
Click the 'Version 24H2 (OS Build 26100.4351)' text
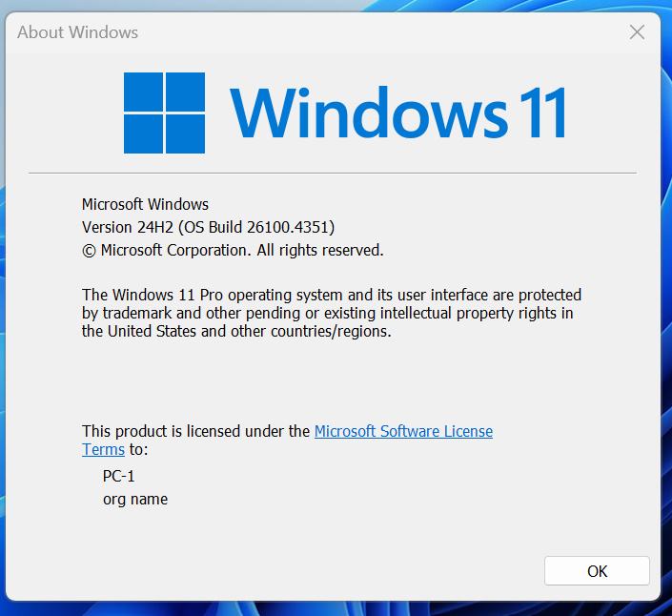(x=209, y=227)
